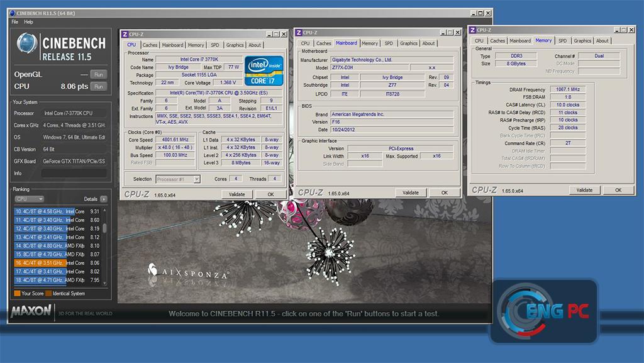644x363 pixels.
Task: Select highlighted ranking row 16 score 8.06
Action: [57, 263]
